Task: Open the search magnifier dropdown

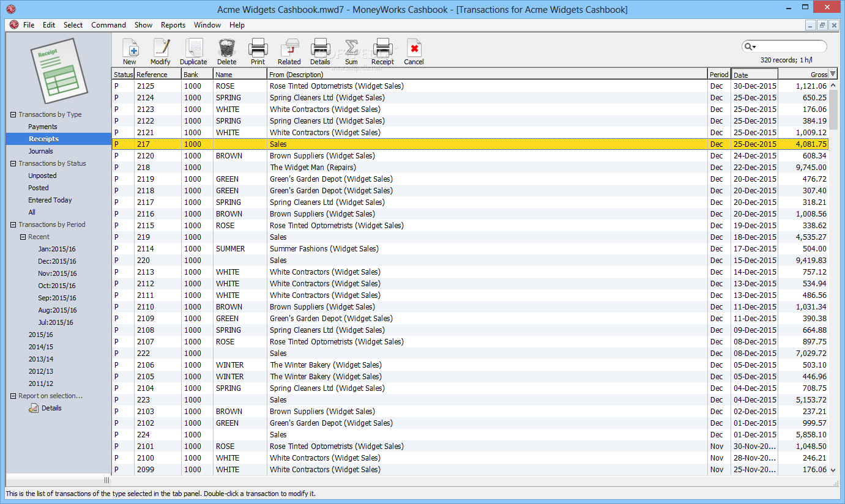Action: tap(750, 46)
